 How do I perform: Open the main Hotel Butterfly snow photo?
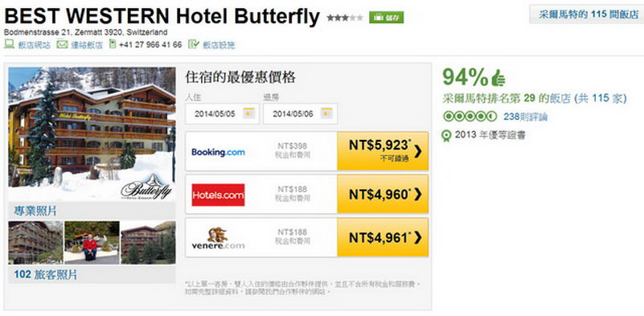coord(92,134)
